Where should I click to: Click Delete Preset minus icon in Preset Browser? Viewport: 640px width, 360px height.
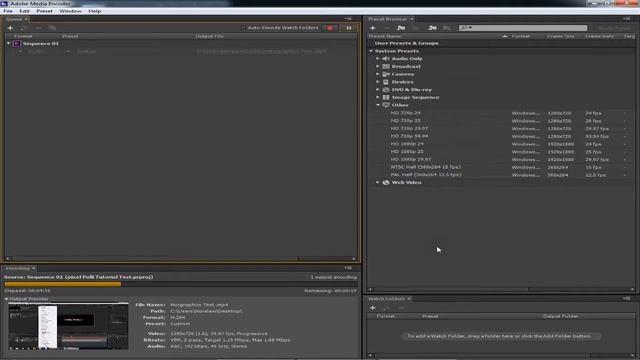[x=387, y=28]
